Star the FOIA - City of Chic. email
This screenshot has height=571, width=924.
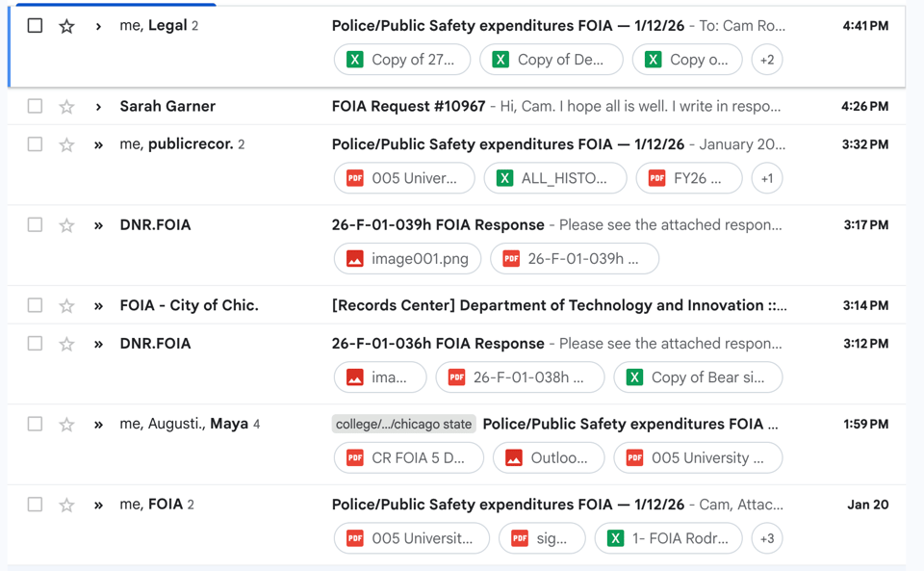[66, 306]
